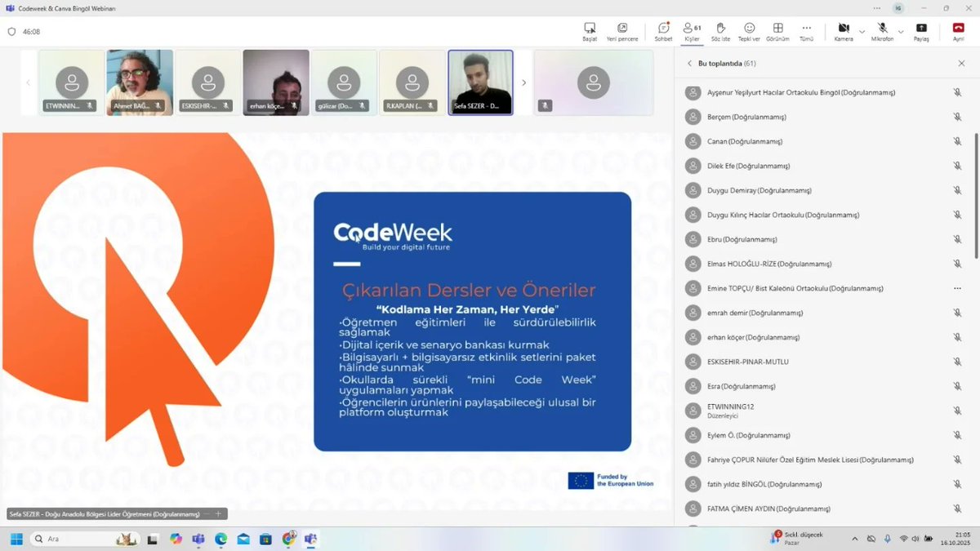Open Yeni pencere pop-out window
This screenshot has width=980, height=551.
622,32
